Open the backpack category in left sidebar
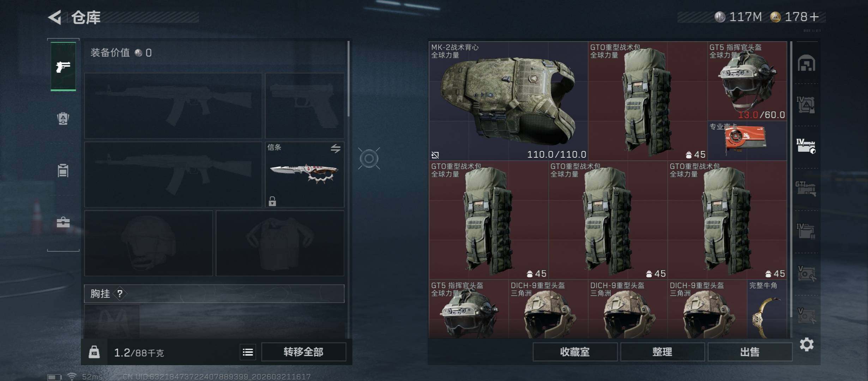The image size is (868, 381). (63, 118)
